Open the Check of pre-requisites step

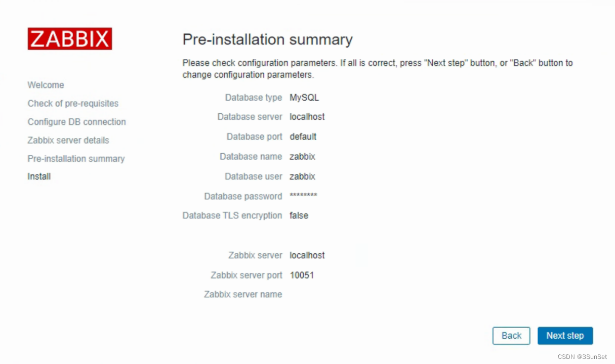pyautogui.click(x=73, y=104)
